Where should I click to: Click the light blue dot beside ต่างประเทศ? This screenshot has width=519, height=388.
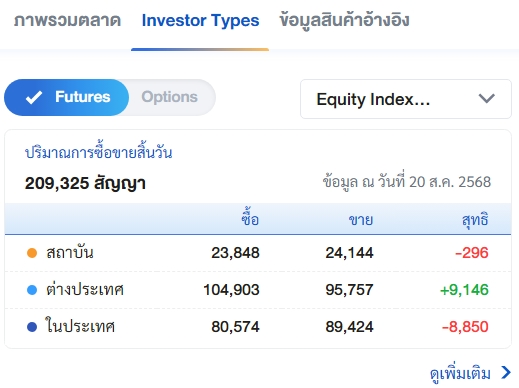pos(32,290)
